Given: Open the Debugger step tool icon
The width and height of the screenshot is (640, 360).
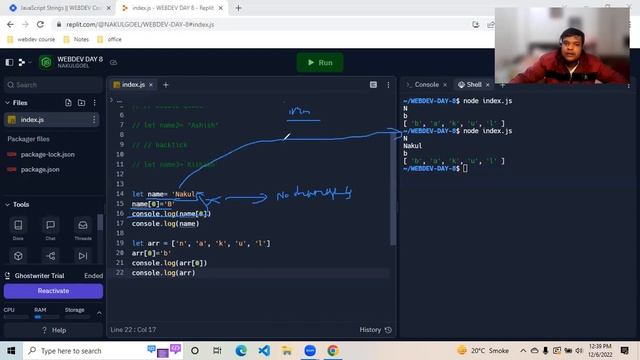Looking at the screenshot, I should [83, 256].
